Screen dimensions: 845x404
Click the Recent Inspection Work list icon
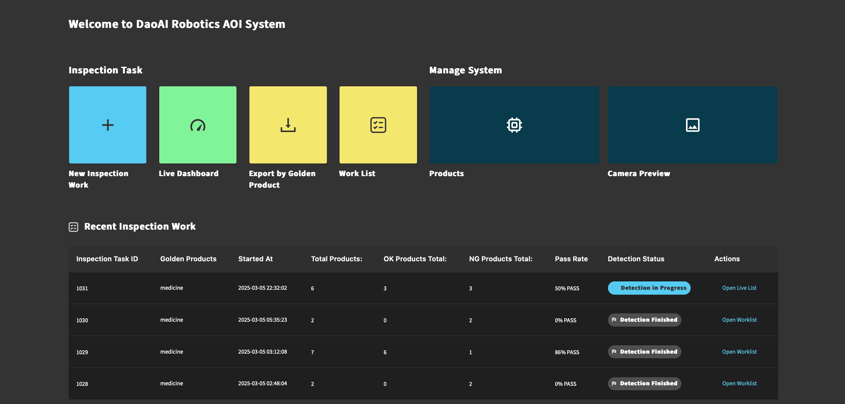pyautogui.click(x=73, y=227)
